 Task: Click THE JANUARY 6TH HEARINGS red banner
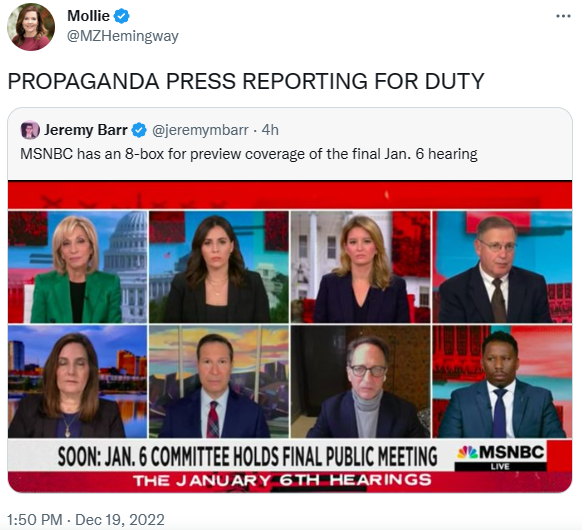[282, 480]
